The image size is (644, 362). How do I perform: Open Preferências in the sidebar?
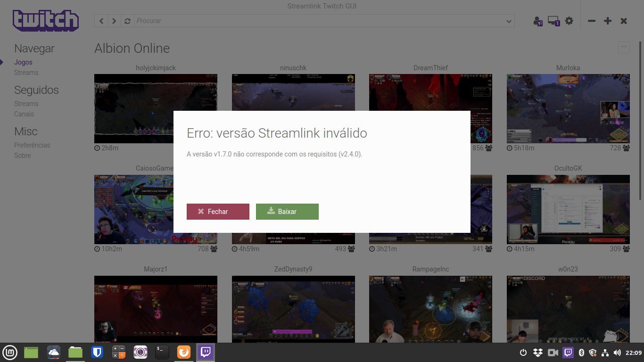coord(32,145)
